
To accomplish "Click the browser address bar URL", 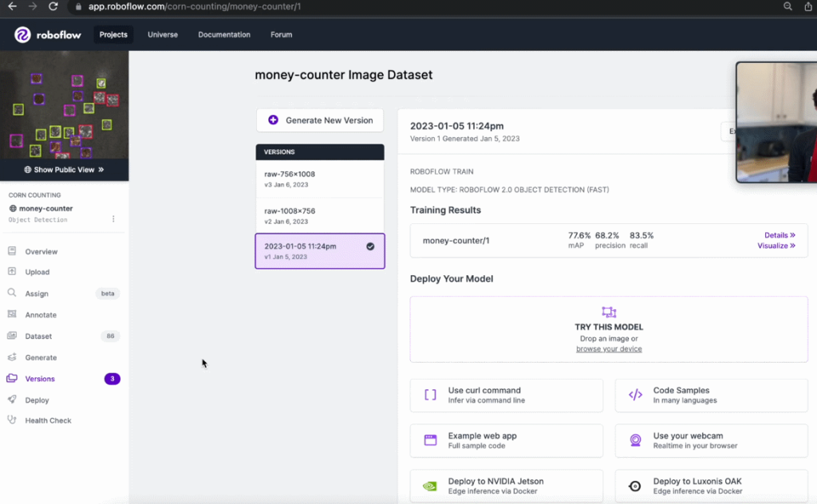I will coord(195,6).
